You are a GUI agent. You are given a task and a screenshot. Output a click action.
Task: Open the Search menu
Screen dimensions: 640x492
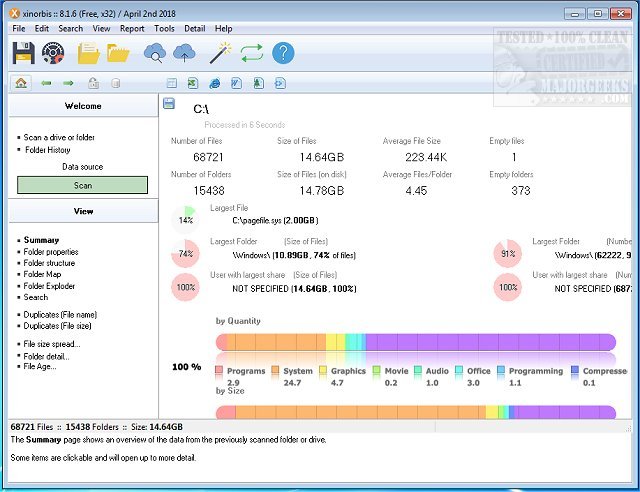point(71,29)
